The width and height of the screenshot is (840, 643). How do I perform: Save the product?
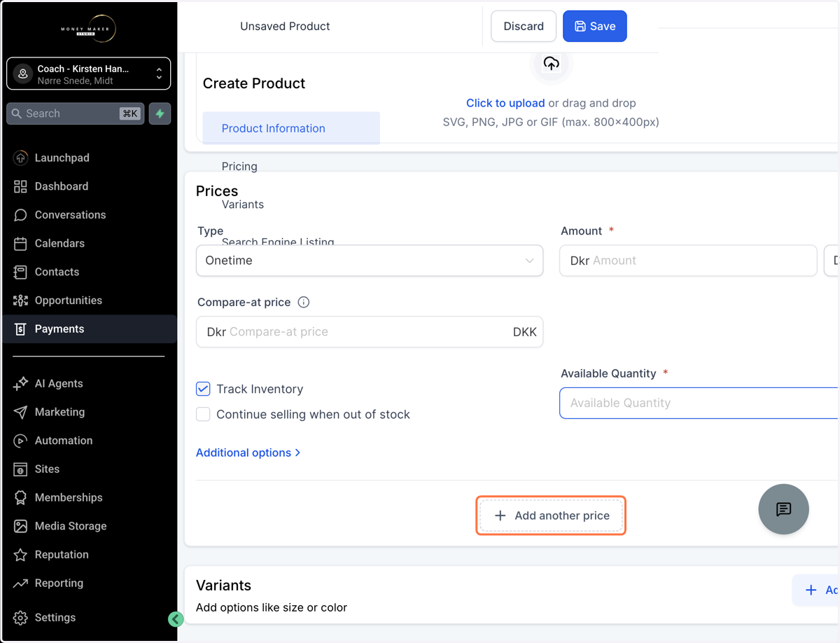tap(595, 27)
